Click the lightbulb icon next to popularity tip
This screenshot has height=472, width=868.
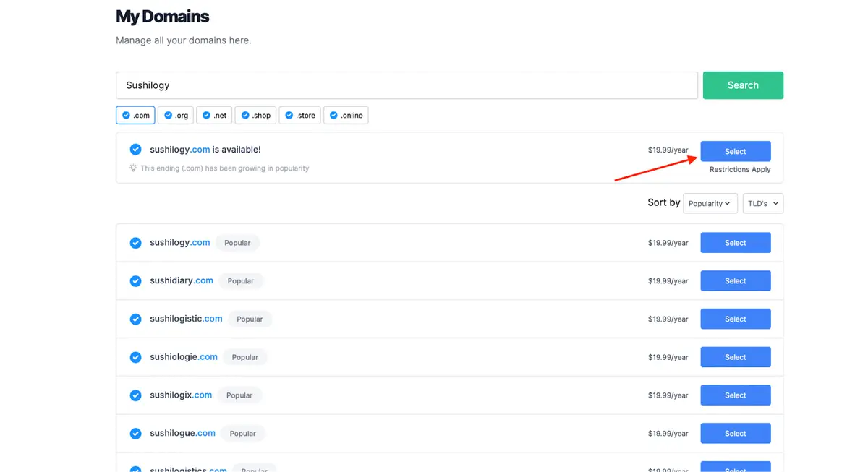click(x=132, y=168)
